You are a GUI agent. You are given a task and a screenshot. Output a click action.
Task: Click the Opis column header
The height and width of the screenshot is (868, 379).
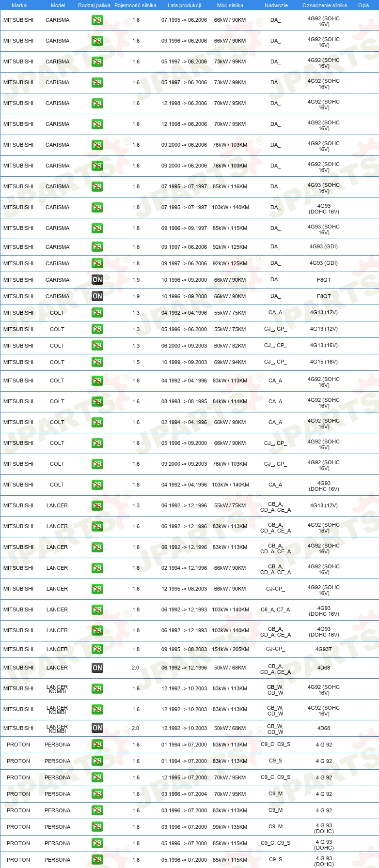(363, 5)
